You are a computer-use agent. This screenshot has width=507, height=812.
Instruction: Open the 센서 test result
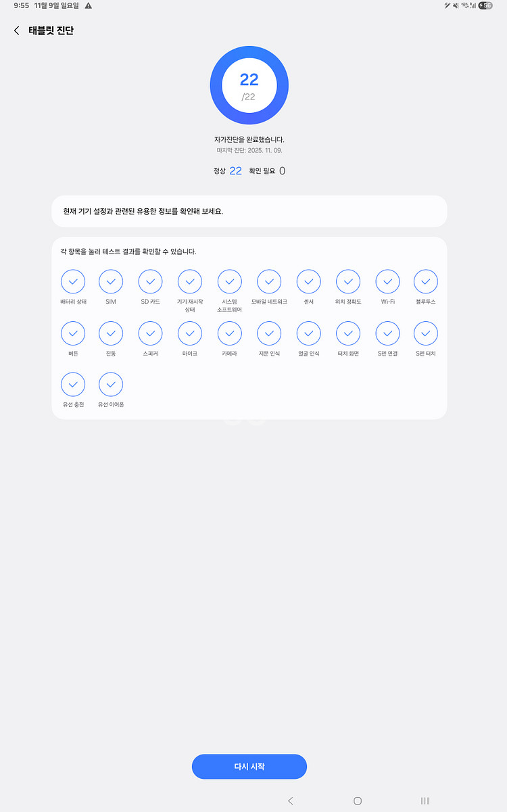[x=308, y=281]
